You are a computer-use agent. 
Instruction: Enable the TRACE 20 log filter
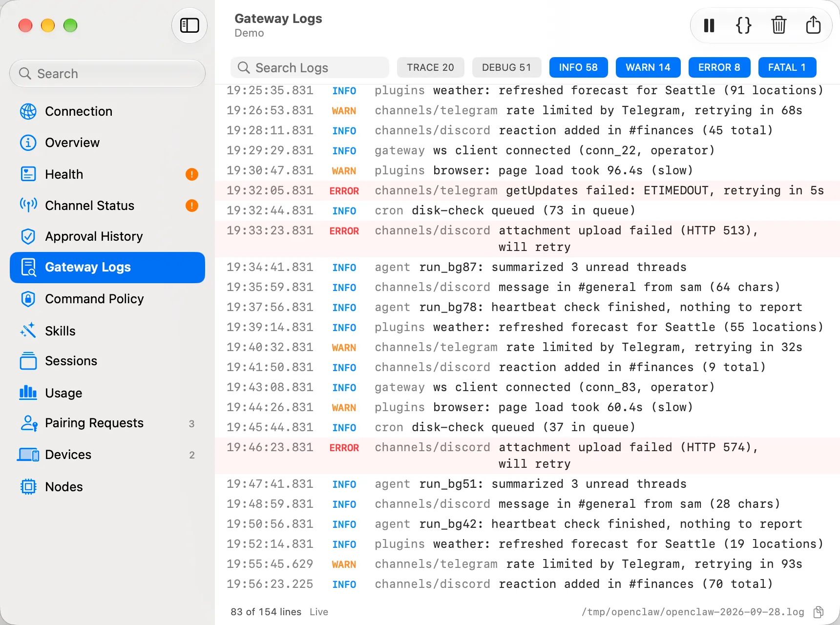(x=430, y=67)
